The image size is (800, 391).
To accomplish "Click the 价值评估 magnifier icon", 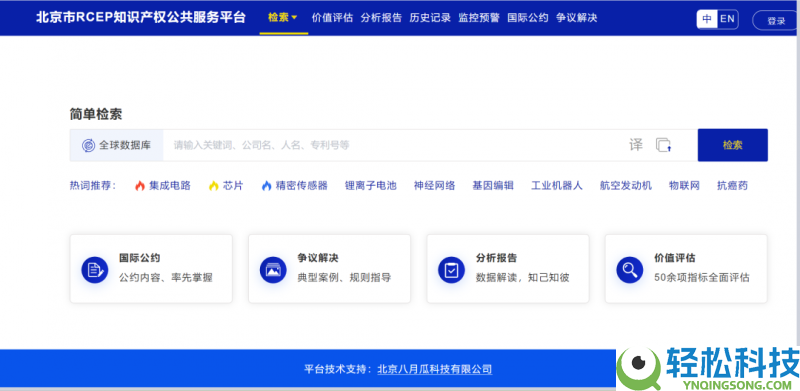I will (630, 270).
